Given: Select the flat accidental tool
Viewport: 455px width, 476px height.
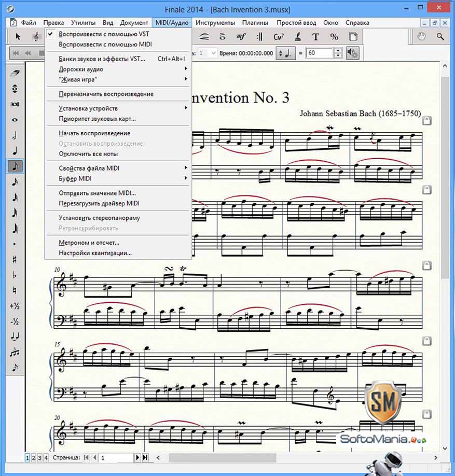Looking at the screenshot, I should pyautogui.click(x=15, y=275).
